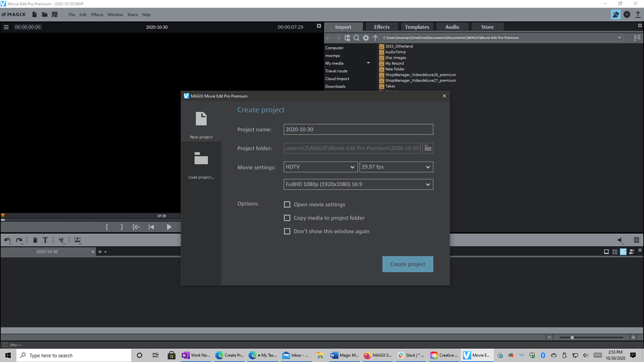Click the timeline zoom slider handle
The width and height of the screenshot is (644, 362).
click(572, 337)
